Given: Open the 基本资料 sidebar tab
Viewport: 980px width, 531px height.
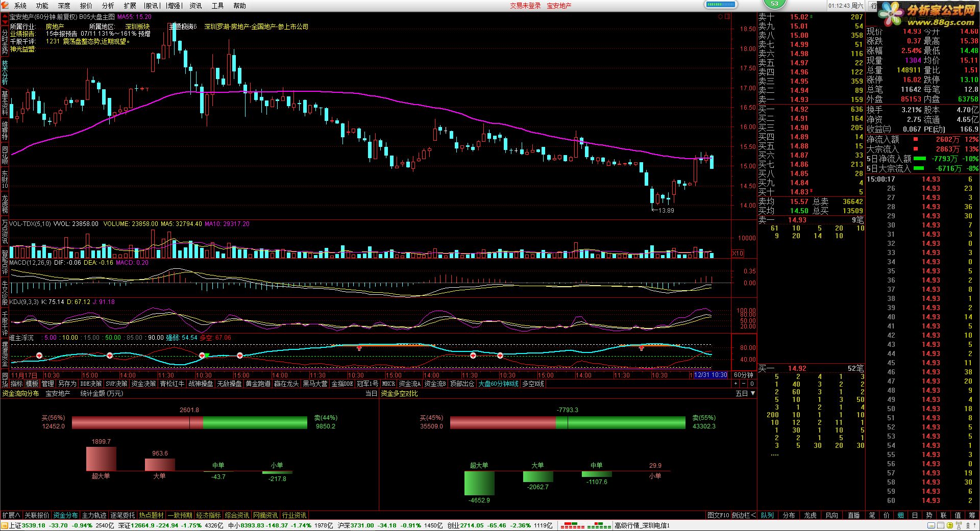Looking at the screenshot, I should pyautogui.click(x=5, y=103).
